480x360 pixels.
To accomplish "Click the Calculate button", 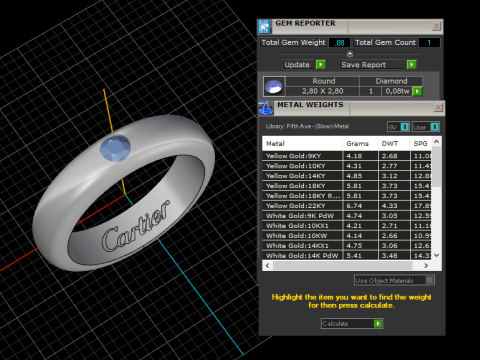I will (x=352, y=323).
